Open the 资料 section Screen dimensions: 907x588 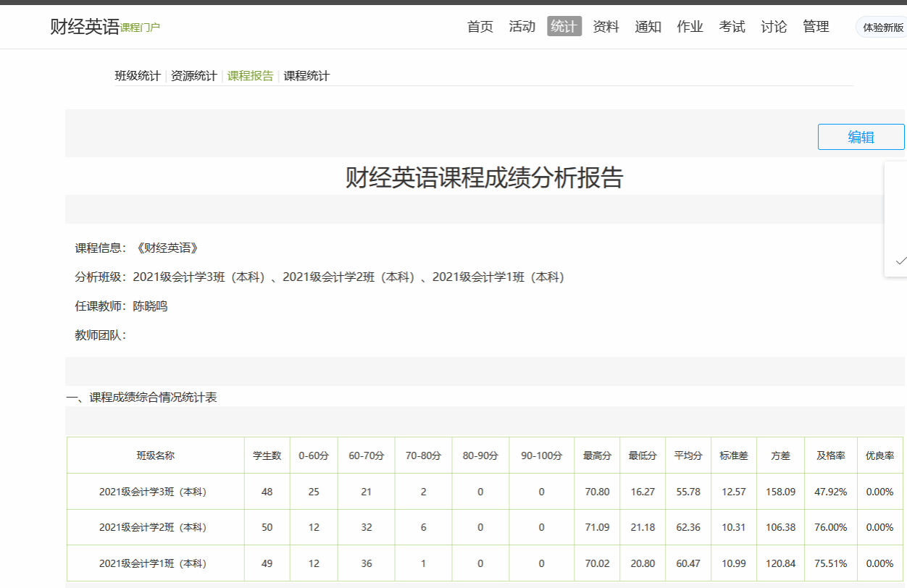click(x=606, y=27)
